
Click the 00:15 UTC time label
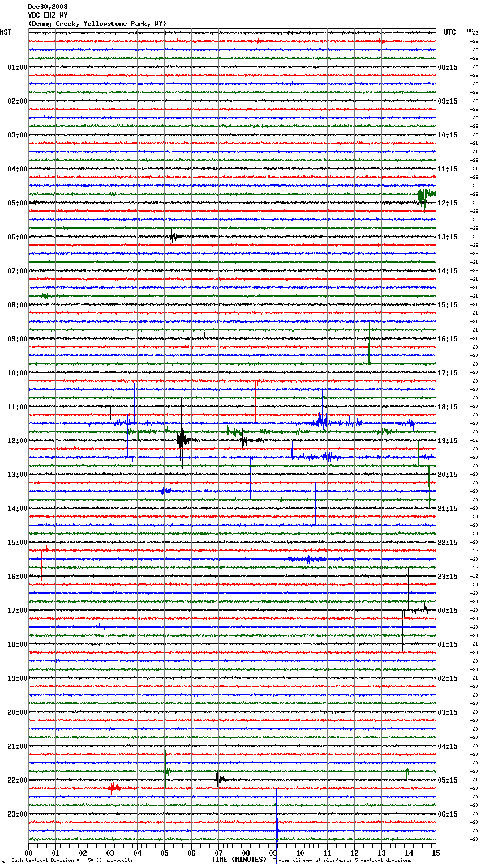coord(448,611)
